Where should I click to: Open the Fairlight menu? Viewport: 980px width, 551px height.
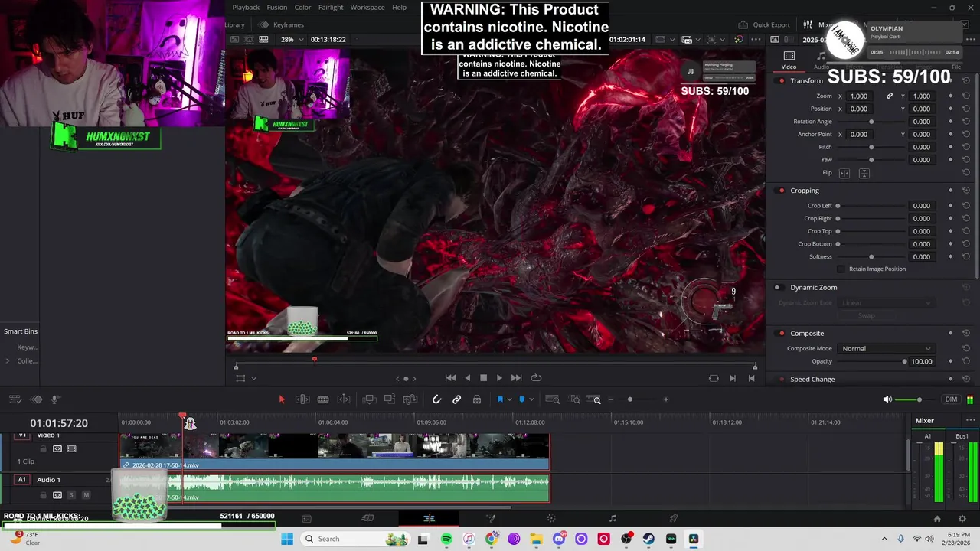(x=331, y=8)
